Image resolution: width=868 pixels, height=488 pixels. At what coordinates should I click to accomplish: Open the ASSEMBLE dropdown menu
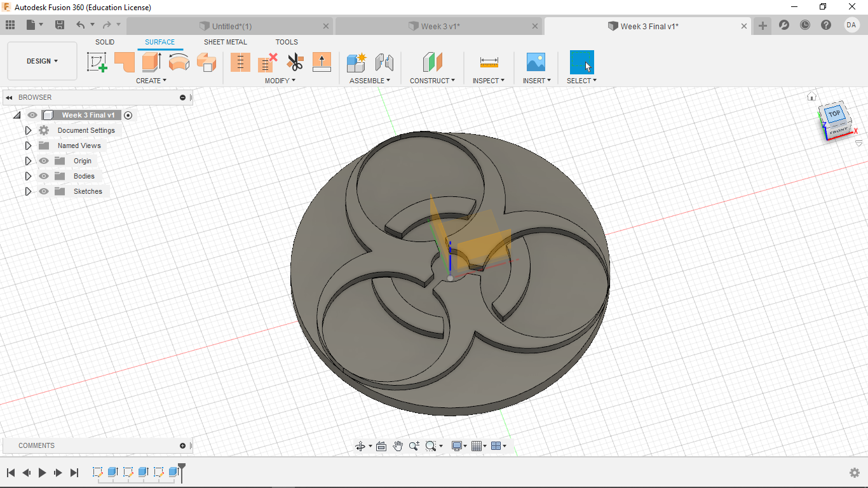click(370, 81)
